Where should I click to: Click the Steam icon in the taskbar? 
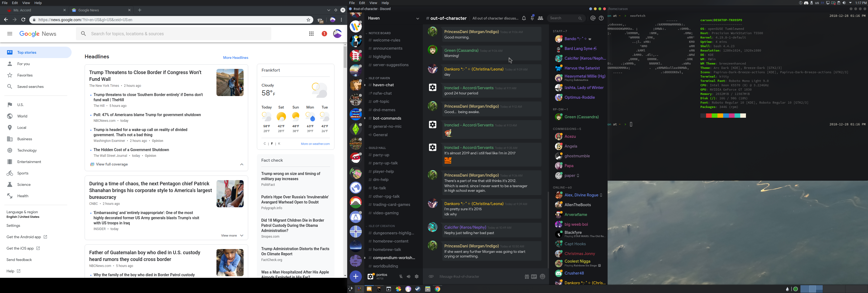point(418,289)
